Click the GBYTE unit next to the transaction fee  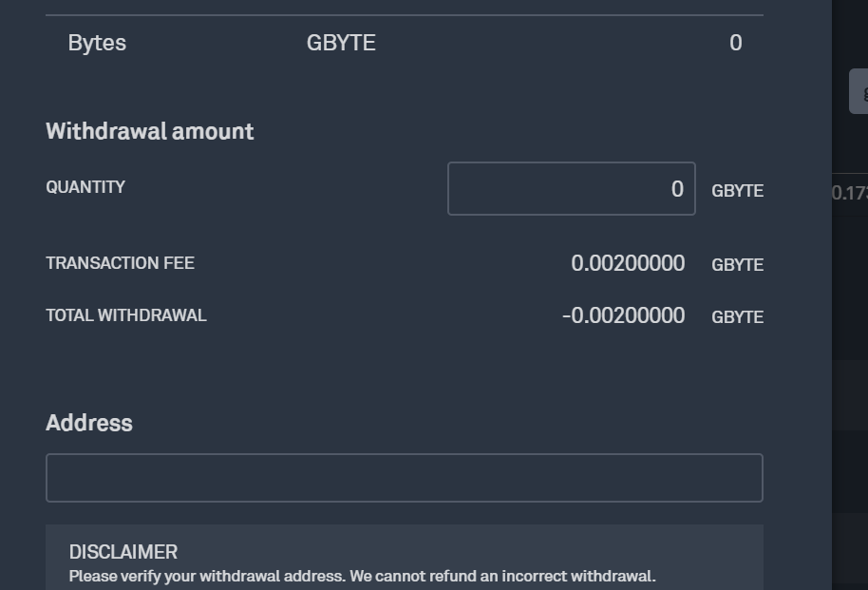(x=737, y=265)
